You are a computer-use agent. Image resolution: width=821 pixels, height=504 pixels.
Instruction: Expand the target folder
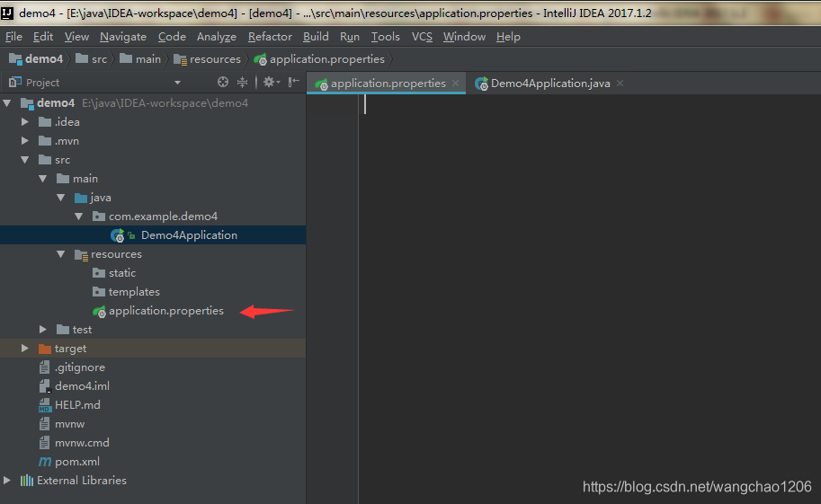coord(24,348)
